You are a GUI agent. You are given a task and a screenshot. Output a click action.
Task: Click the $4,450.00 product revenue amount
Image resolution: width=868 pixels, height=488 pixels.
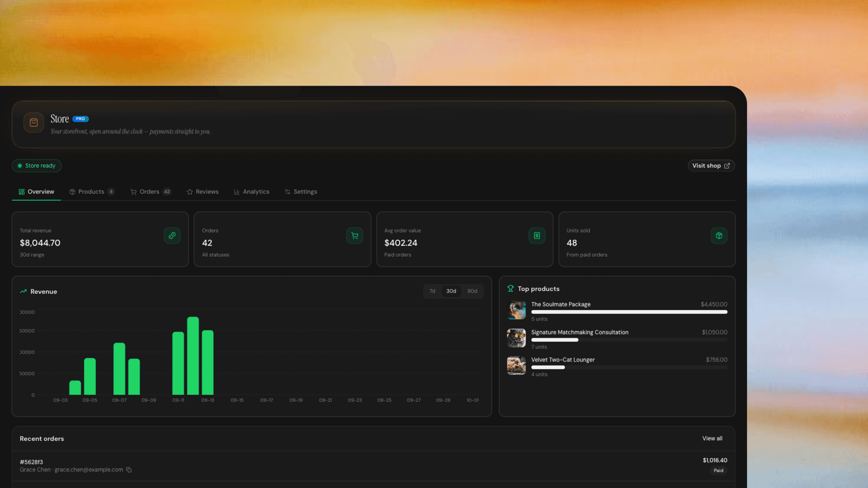click(714, 305)
